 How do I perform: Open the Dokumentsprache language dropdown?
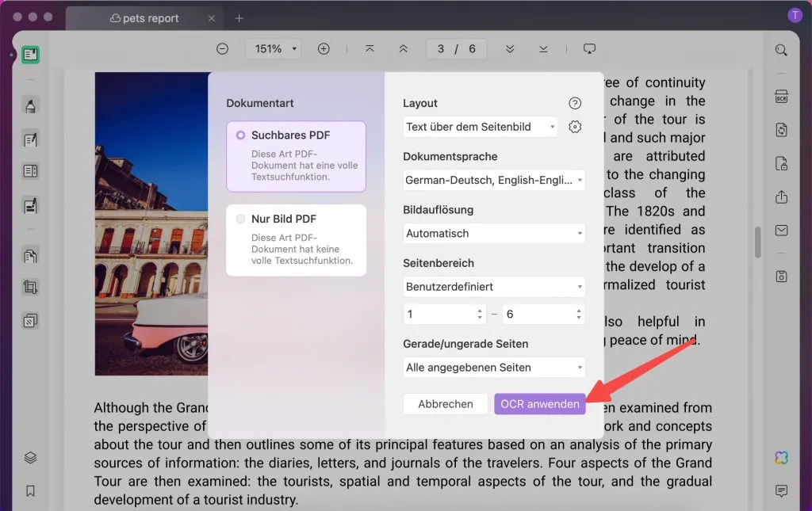[494, 180]
